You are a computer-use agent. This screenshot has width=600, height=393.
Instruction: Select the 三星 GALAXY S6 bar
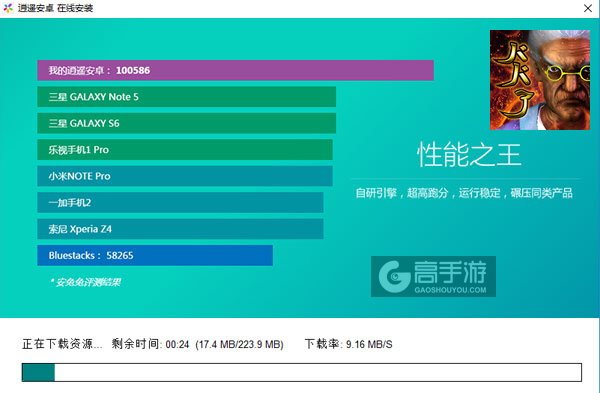186,123
